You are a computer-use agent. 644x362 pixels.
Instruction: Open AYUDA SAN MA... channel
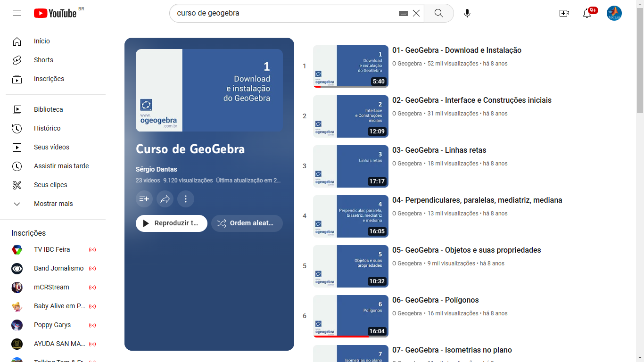point(56,344)
